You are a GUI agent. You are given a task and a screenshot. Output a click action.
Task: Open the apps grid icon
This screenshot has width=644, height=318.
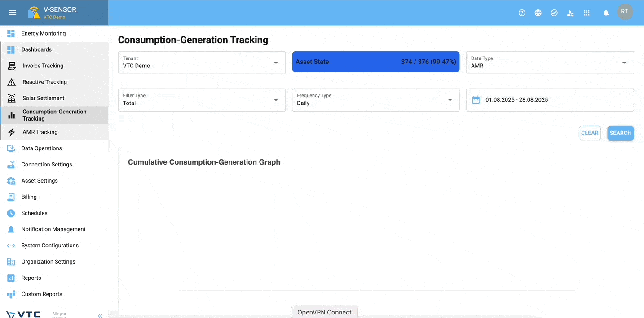[587, 13]
